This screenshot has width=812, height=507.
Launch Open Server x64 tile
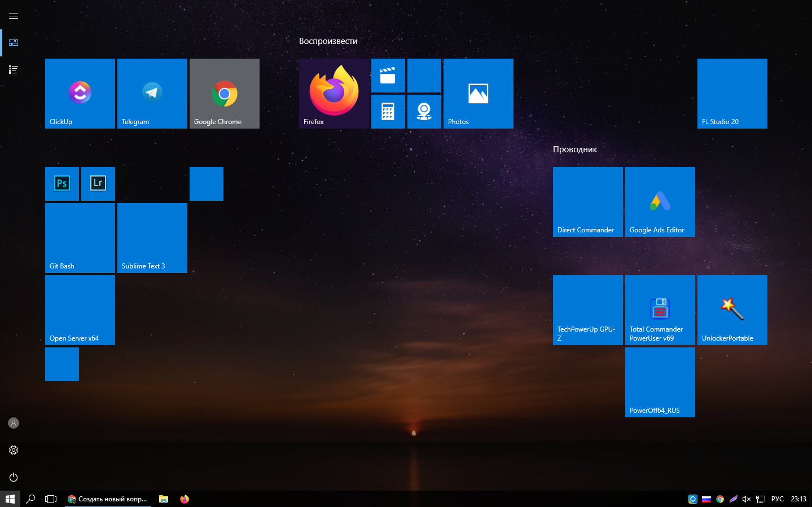tap(80, 310)
